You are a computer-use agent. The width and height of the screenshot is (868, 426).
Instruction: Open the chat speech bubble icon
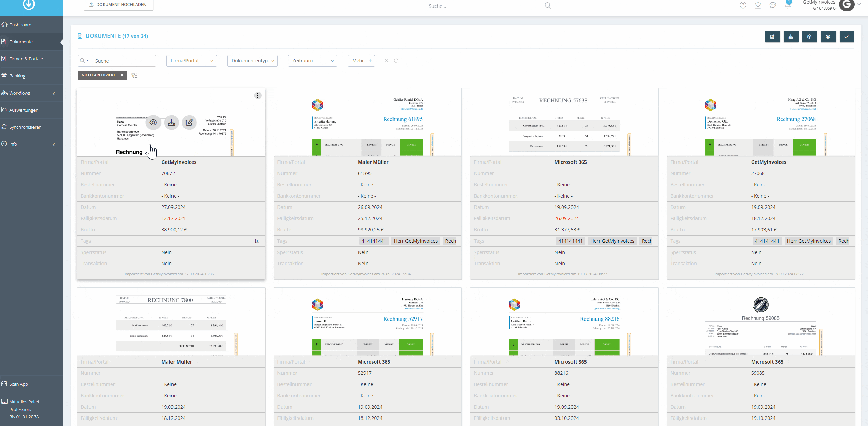[x=773, y=5]
